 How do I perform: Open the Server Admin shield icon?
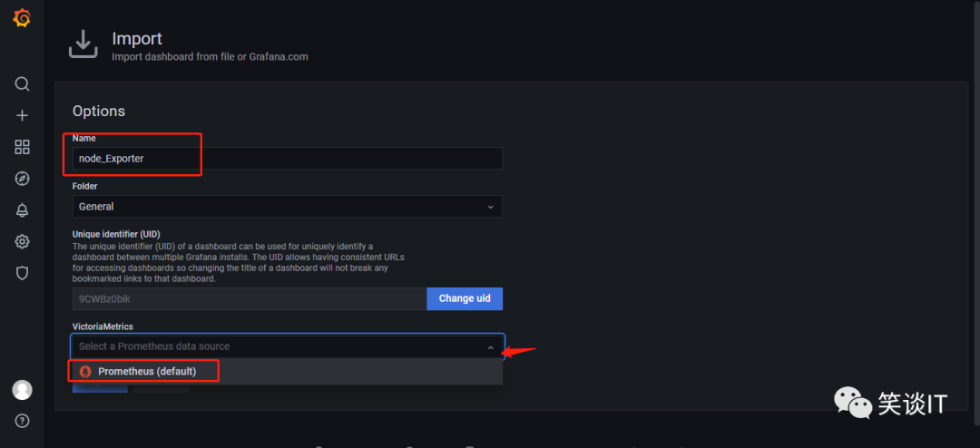tap(22, 273)
